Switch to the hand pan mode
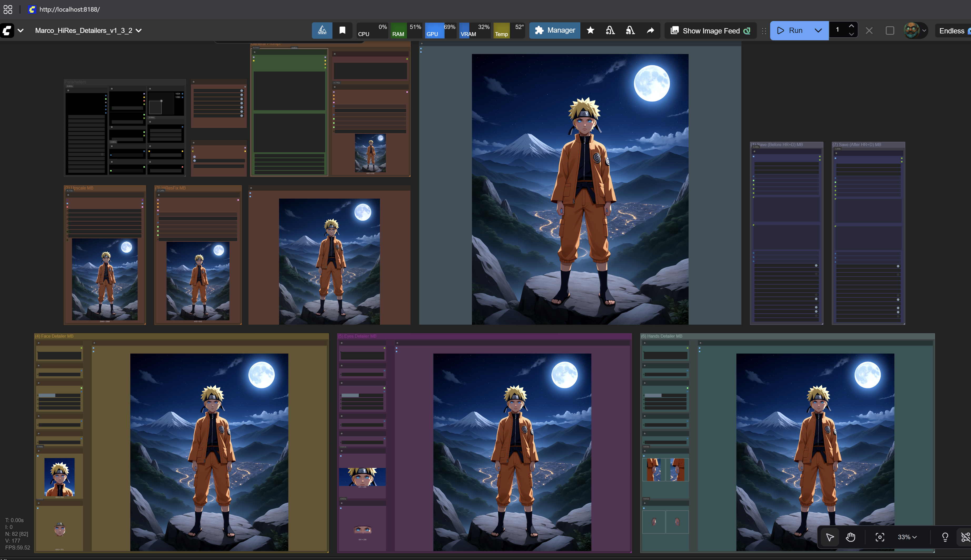Screen dimensions: 971x560 pos(850,537)
